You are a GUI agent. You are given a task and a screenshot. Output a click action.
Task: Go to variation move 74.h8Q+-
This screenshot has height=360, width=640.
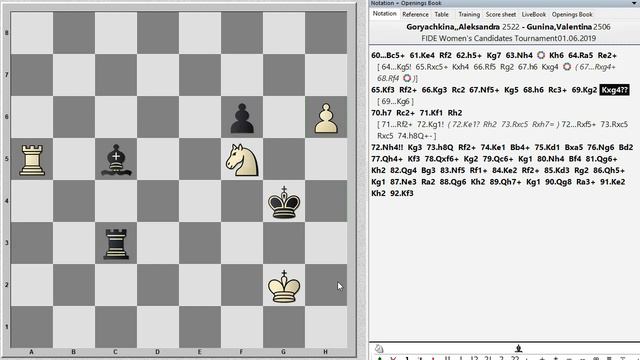click(x=415, y=136)
